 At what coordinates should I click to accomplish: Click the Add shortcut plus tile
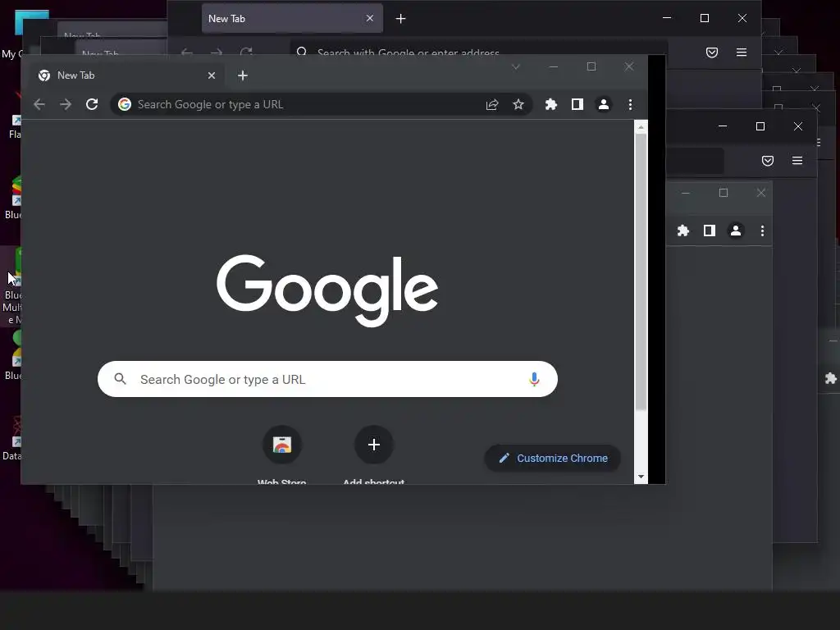[x=374, y=445]
